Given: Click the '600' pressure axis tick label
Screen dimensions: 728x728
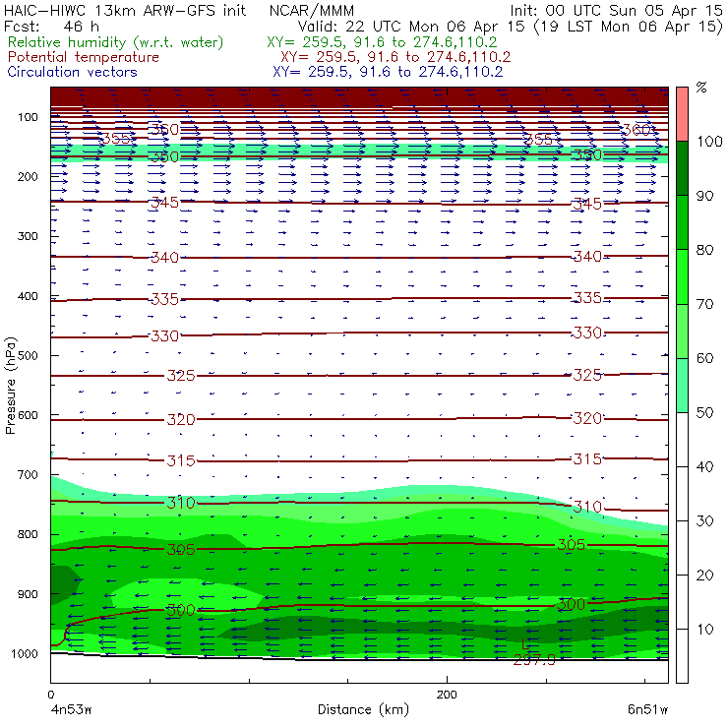Looking at the screenshot, I should 28,415.
